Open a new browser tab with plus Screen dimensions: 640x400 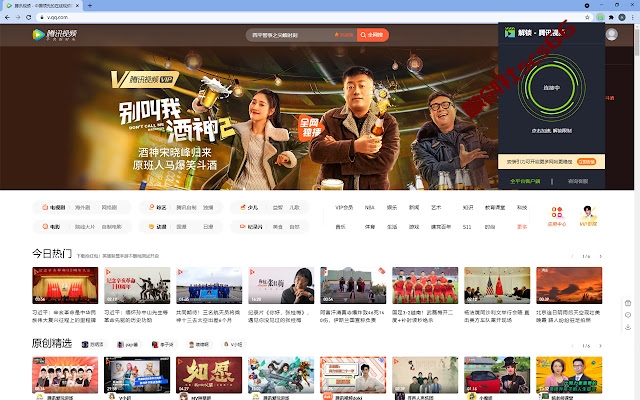(x=90, y=5)
